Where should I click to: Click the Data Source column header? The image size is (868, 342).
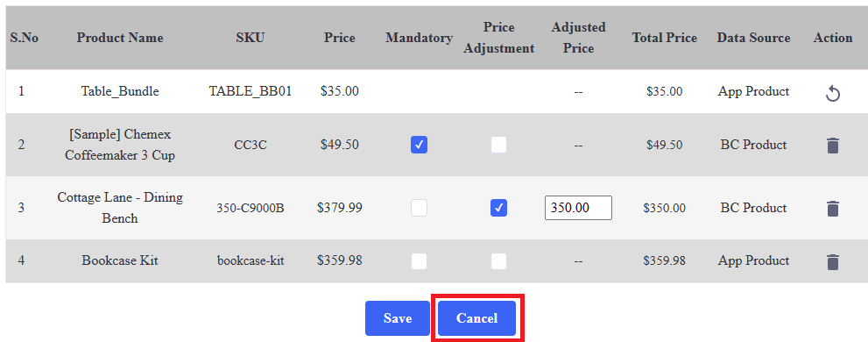pyautogui.click(x=753, y=38)
